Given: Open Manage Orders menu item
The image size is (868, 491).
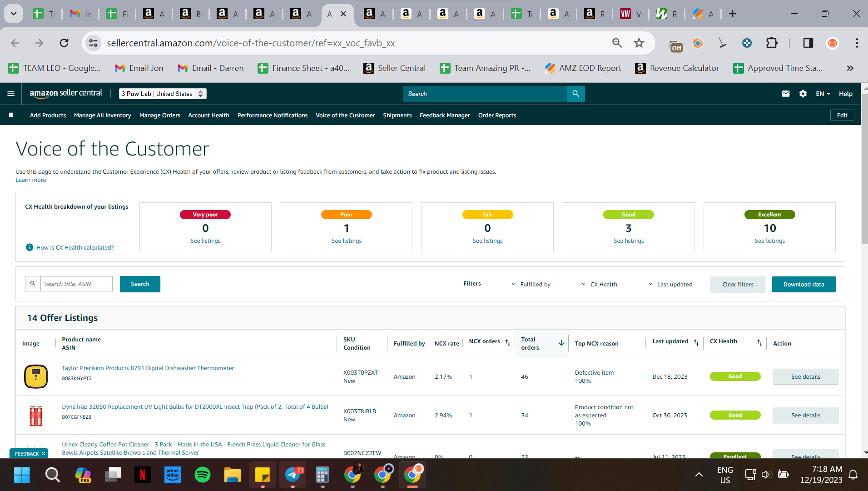Looking at the screenshot, I should 160,115.
